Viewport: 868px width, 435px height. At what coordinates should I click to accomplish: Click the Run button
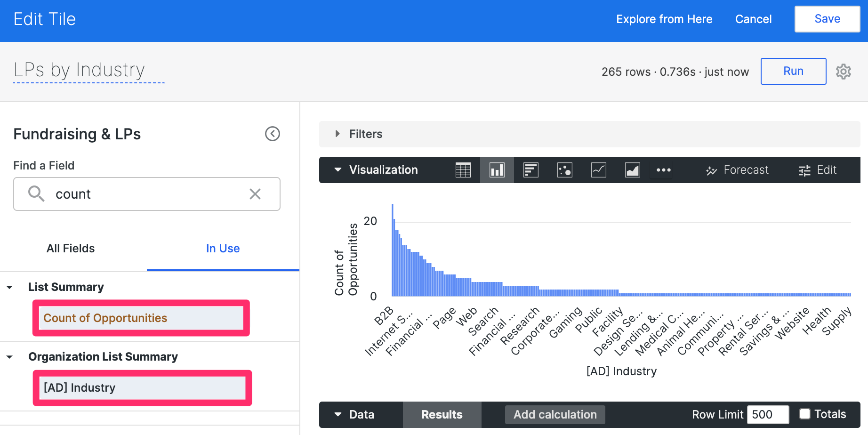tap(793, 71)
